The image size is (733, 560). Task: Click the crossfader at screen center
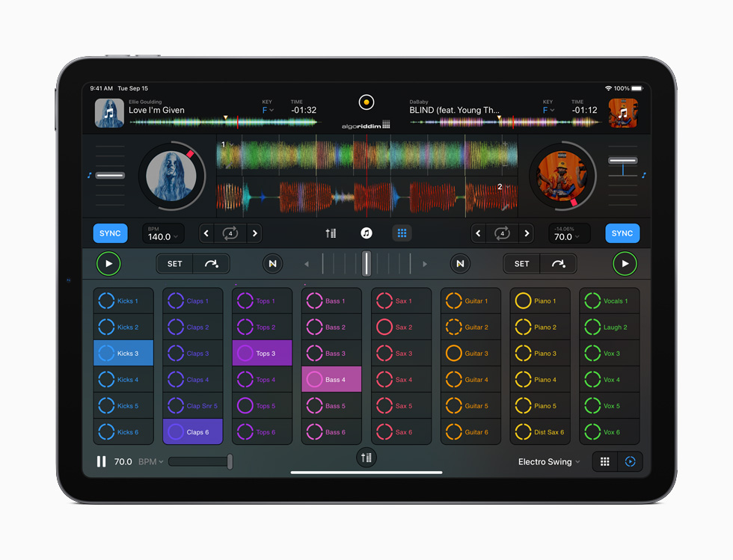pos(366,263)
